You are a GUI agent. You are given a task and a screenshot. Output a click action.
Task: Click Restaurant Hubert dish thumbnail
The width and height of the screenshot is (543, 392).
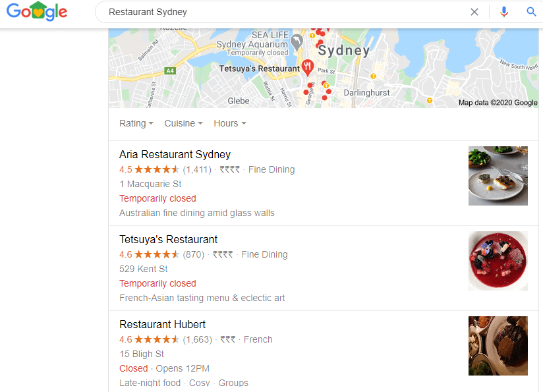498,346
